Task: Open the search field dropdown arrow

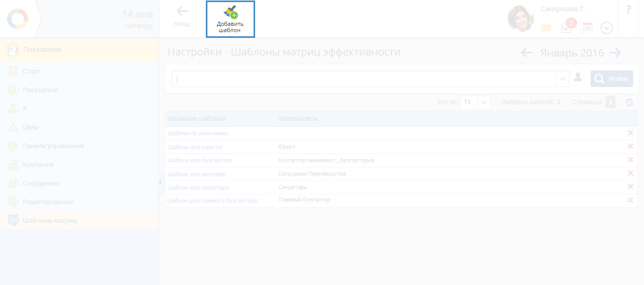Action: pyautogui.click(x=563, y=79)
